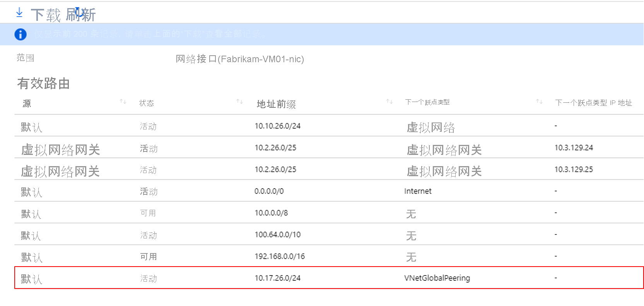Click the VNetGlobalPeering next hop type
Screen dimensions: 644x306
[x=437, y=278]
